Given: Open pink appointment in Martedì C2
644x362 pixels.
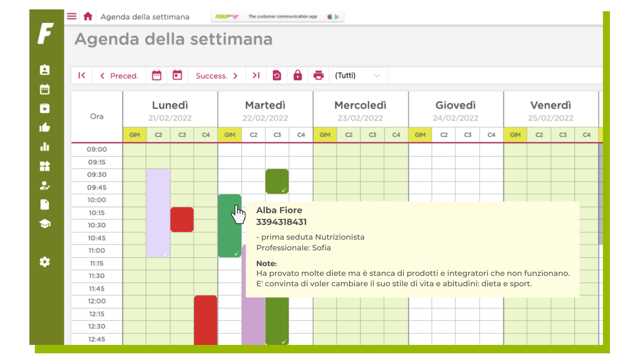Looking at the screenshot, I should [x=254, y=321].
